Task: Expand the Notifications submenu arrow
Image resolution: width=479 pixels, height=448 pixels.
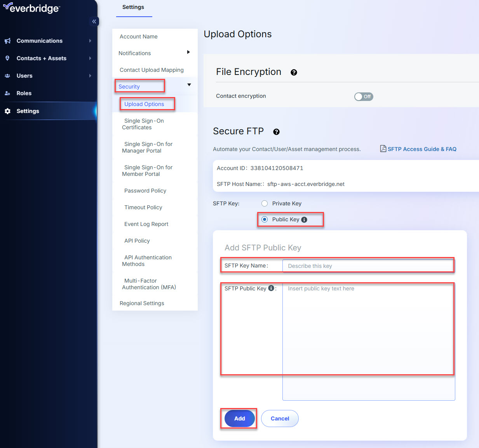Action: 188,52
